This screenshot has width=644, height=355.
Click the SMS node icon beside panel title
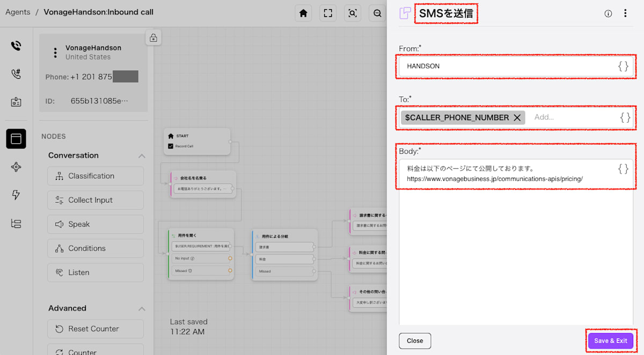pos(405,13)
